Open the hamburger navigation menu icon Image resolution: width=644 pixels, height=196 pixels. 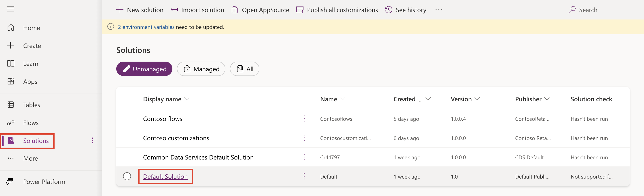(11, 9)
